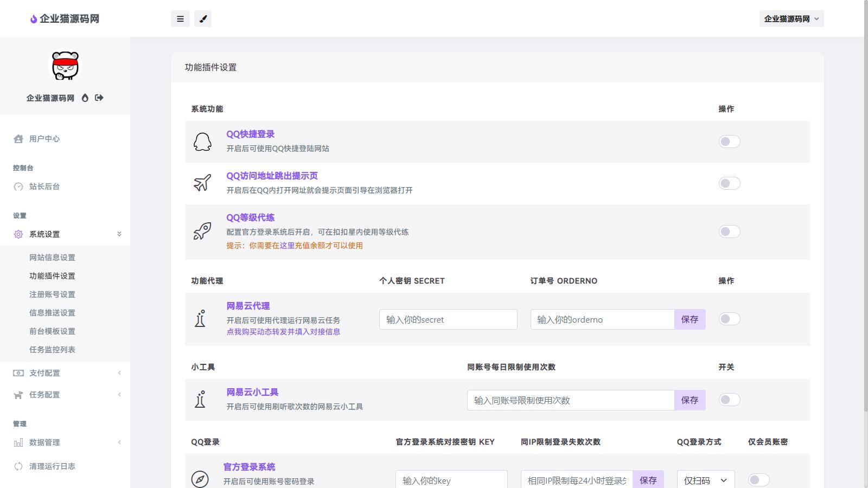The height and width of the screenshot is (488, 868).
Task: Click the 点我购买动态转发并填入对接信息 link
Action: 283,332
